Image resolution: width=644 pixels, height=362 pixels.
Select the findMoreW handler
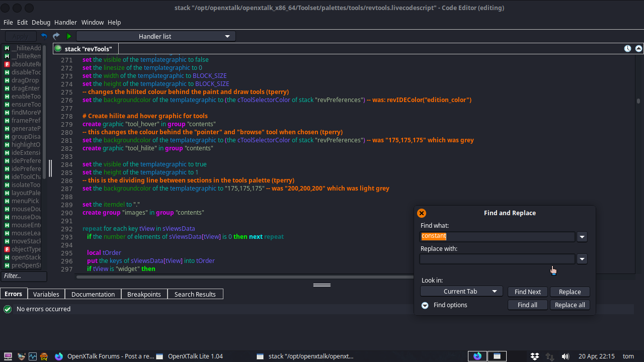click(x=23, y=112)
